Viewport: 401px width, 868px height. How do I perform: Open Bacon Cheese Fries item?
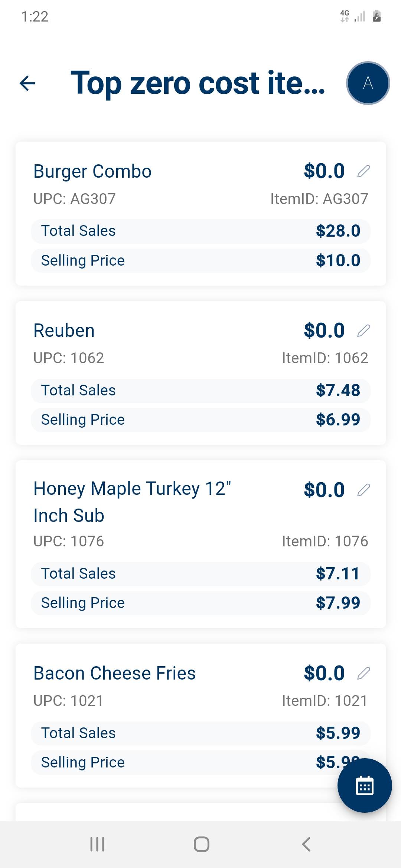pos(114,673)
